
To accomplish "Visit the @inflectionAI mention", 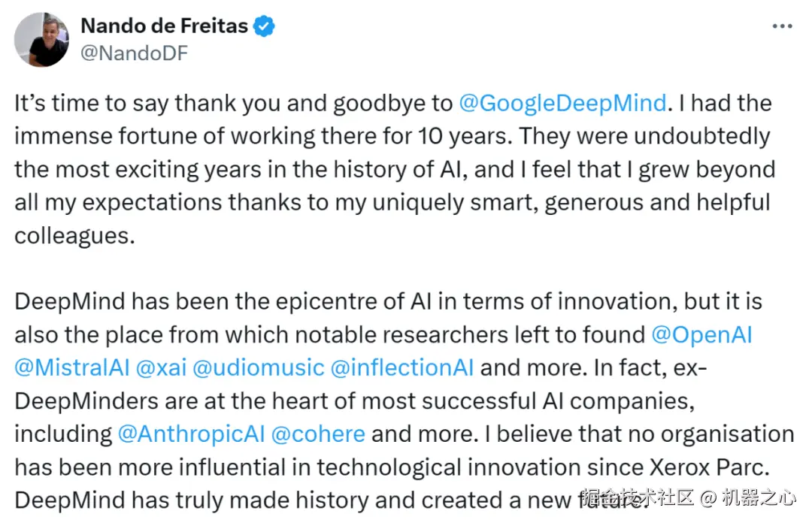I will (x=401, y=367).
